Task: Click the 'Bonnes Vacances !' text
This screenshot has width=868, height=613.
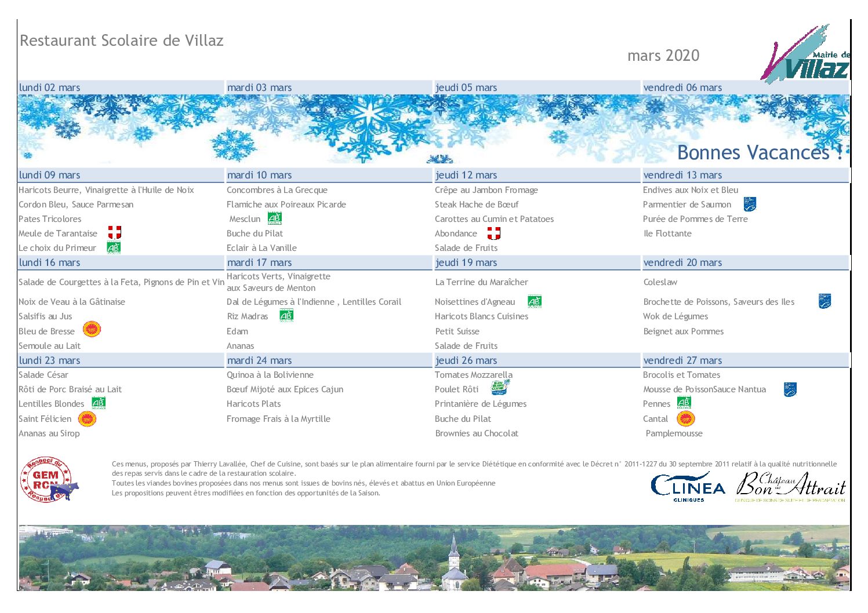Action: coord(760,152)
